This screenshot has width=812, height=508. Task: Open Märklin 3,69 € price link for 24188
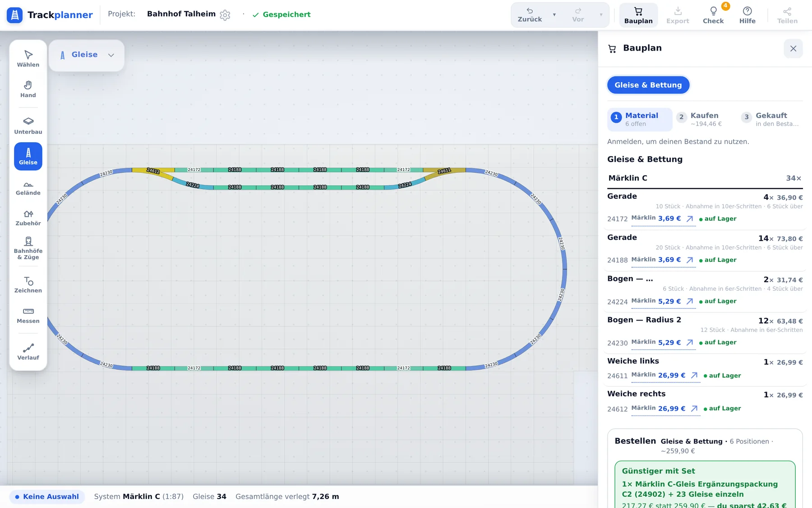tap(663, 260)
